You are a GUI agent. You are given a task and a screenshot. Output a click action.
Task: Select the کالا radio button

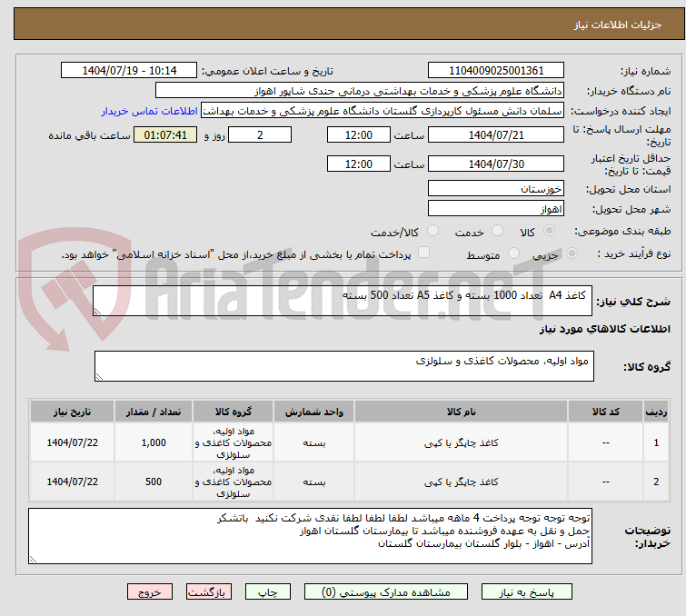pyautogui.click(x=549, y=231)
